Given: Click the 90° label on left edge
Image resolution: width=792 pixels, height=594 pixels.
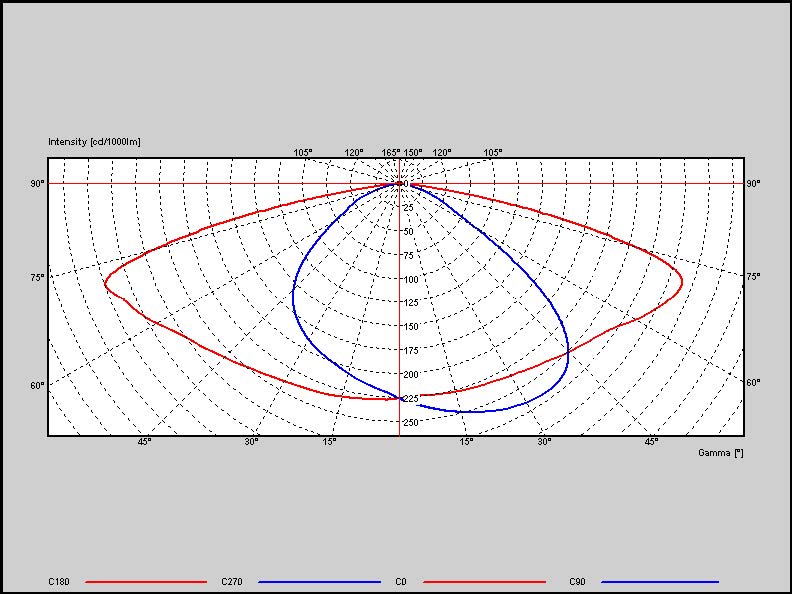Looking at the screenshot, I should coord(37,183).
